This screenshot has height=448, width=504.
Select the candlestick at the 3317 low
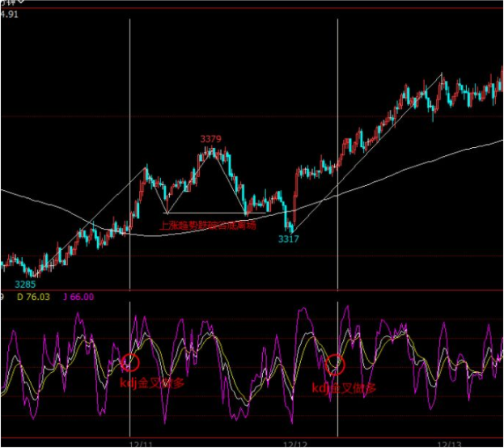pos(291,226)
